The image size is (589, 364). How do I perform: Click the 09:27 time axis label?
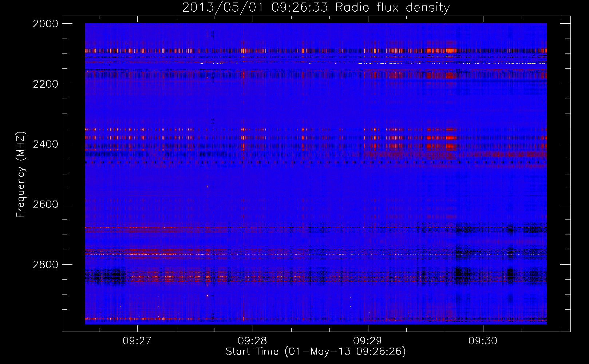click(x=137, y=341)
